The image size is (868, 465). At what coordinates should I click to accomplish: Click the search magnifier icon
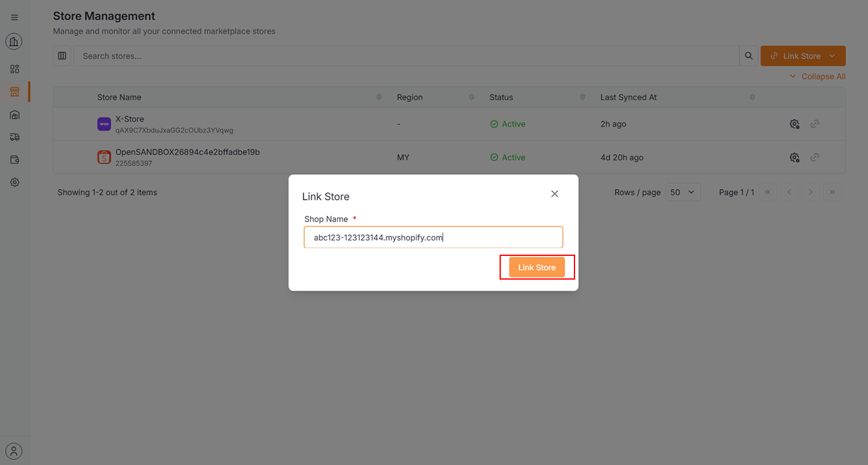[749, 56]
